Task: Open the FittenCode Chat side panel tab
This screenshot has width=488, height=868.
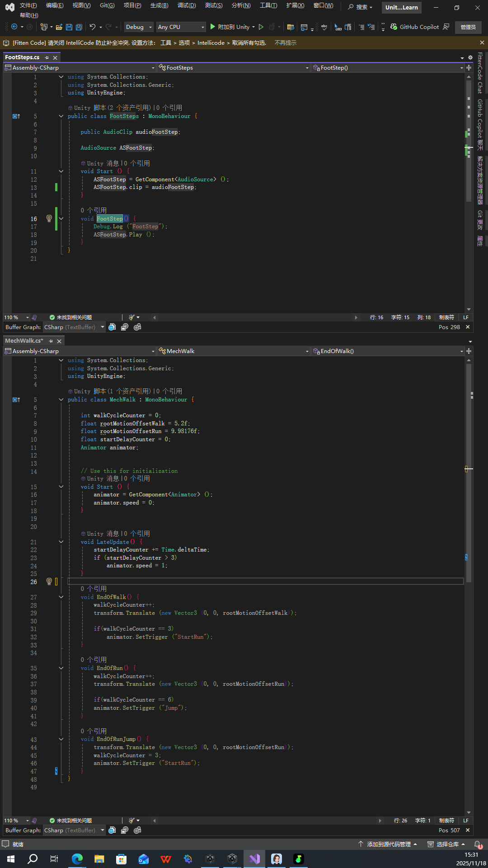Action: tap(480, 73)
